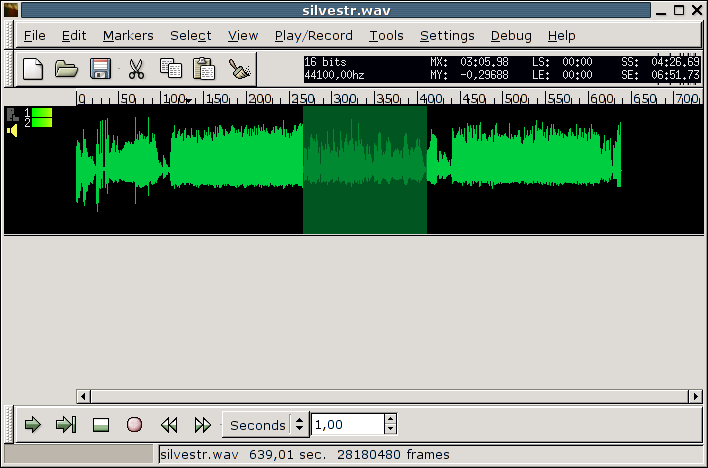Viewport: 708px width, 468px height.
Task: Open a file using the folder icon
Action: 66,70
